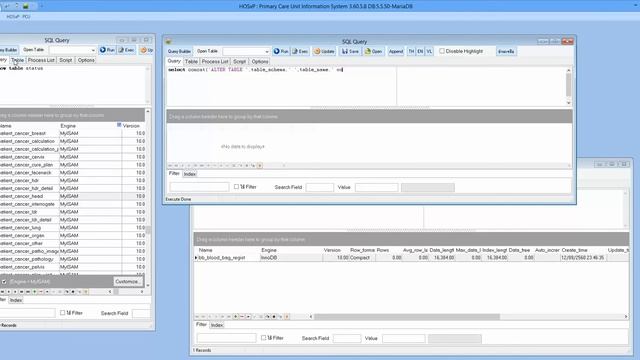640x360 pixels.
Task: Click the Append button
Action: 396,51
